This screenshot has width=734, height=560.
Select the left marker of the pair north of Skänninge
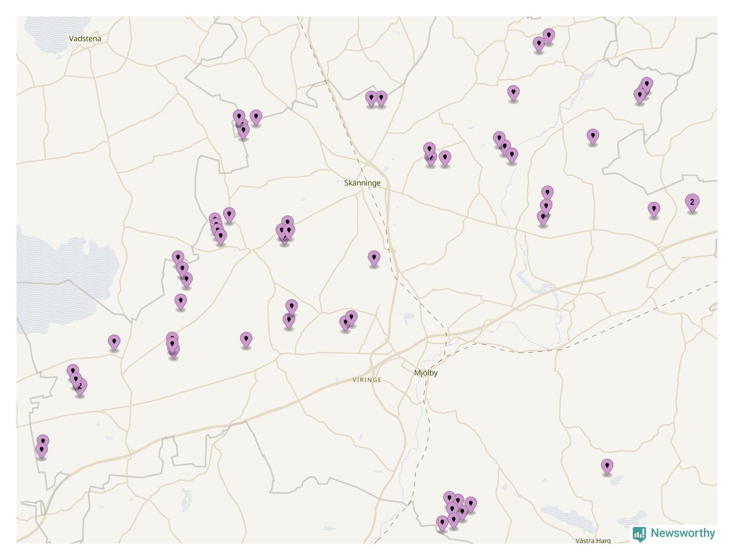[371, 99]
